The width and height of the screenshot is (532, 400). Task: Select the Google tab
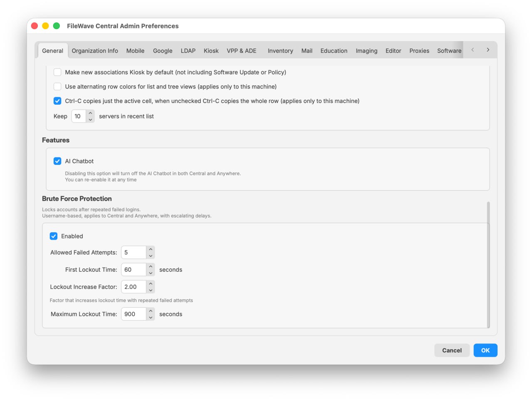pos(163,51)
